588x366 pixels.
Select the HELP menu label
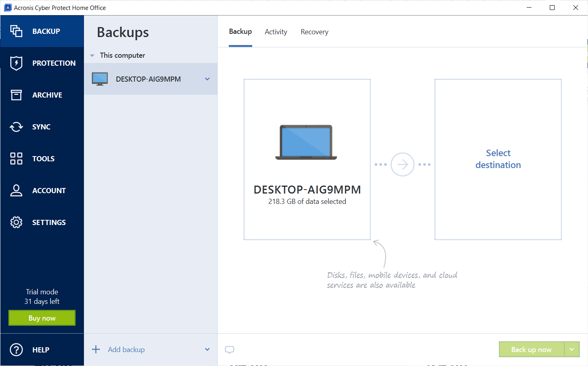tap(41, 350)
